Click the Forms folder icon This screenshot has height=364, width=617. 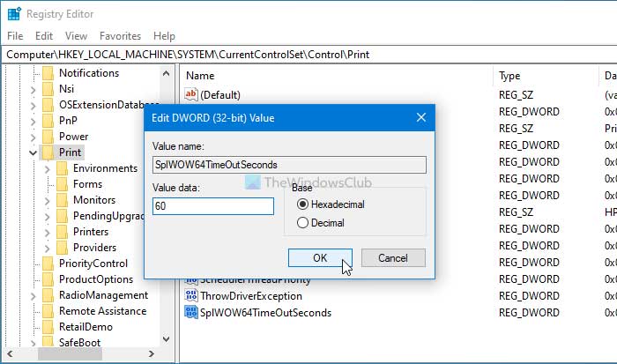63,184
